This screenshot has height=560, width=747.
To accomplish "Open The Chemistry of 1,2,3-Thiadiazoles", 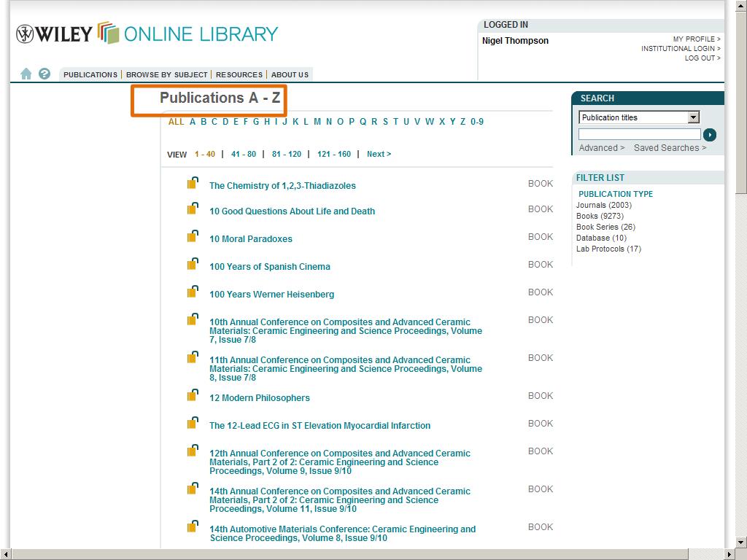I will 282,186.
